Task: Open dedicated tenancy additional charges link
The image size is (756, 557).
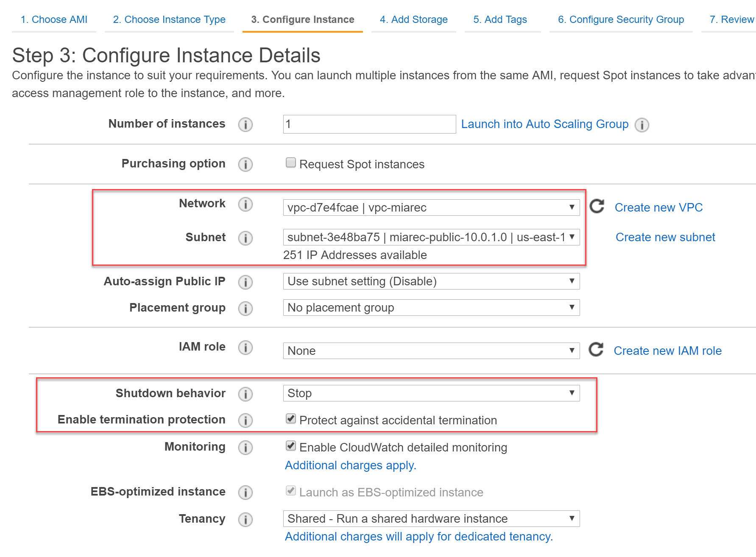Action: [x=419, y=537]
